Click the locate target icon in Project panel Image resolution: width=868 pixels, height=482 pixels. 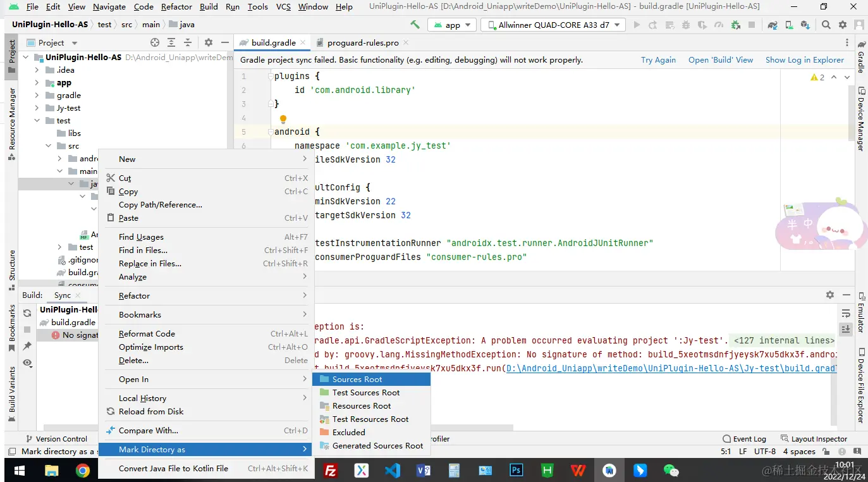pos(155,42)
